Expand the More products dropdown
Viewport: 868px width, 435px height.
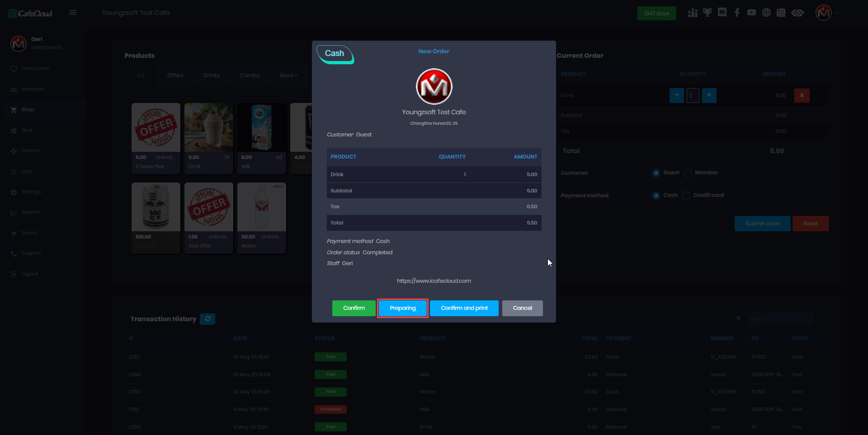point(288,75)
